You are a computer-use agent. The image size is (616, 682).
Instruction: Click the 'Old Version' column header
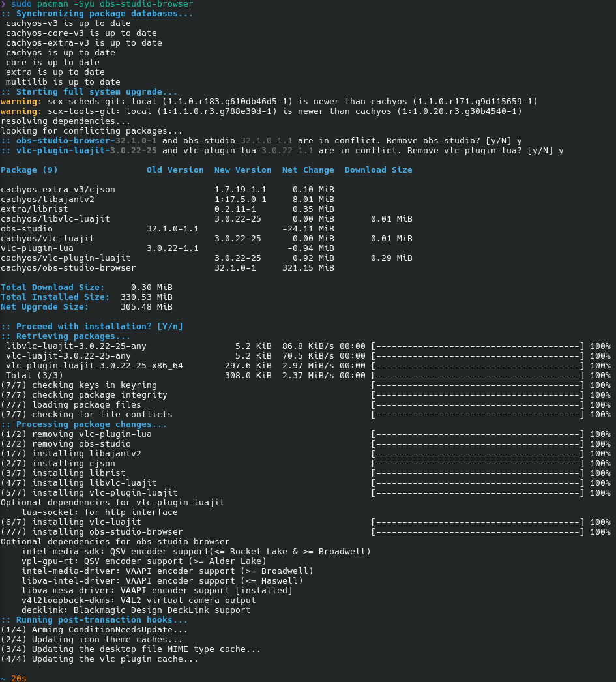[175, 170]
